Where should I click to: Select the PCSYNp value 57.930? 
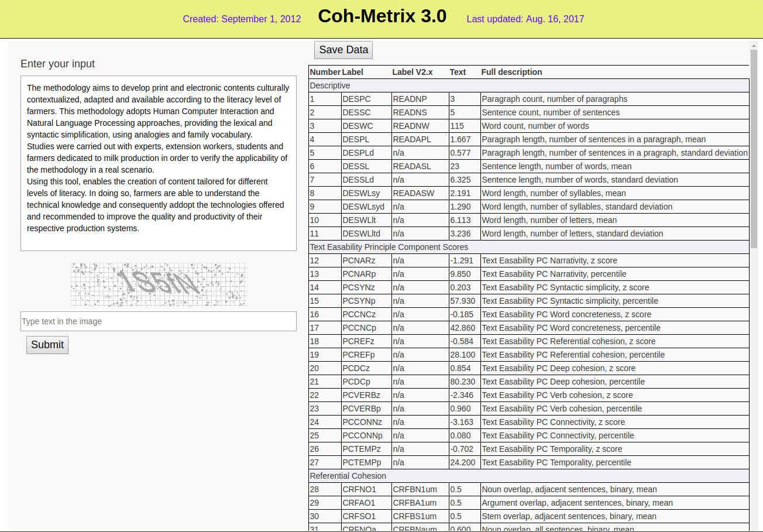point(463,301)
